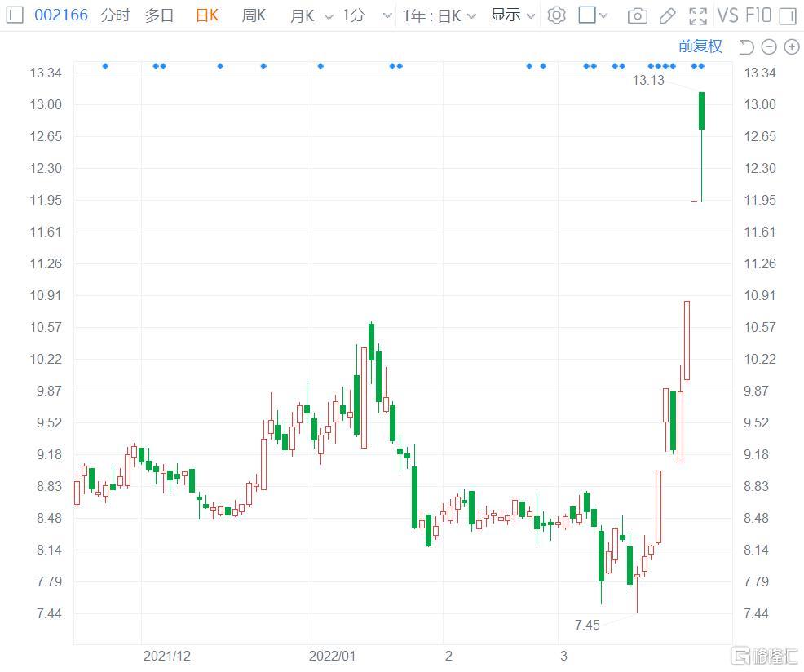
Task: Toggle the left sidebar panel icon
Action: (x=15, y=15)
